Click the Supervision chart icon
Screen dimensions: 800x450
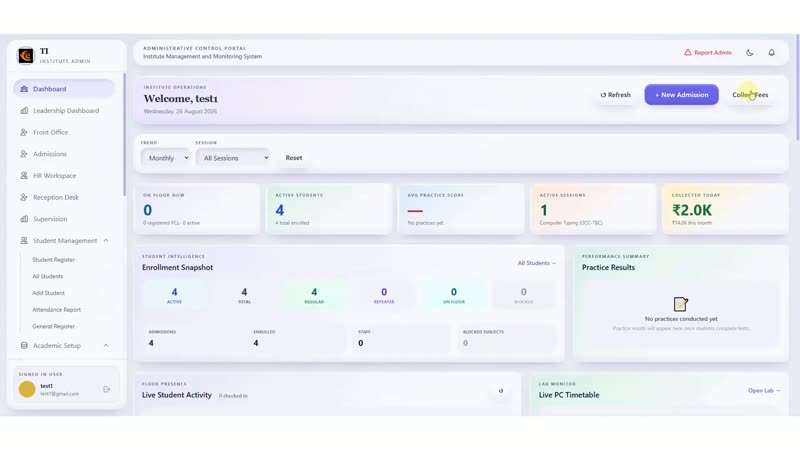click(x=24, y=219)
